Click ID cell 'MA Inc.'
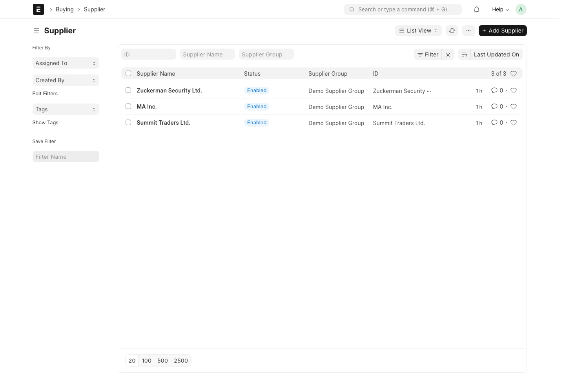This screenshot has width=565, height=392. click(383, 107)
